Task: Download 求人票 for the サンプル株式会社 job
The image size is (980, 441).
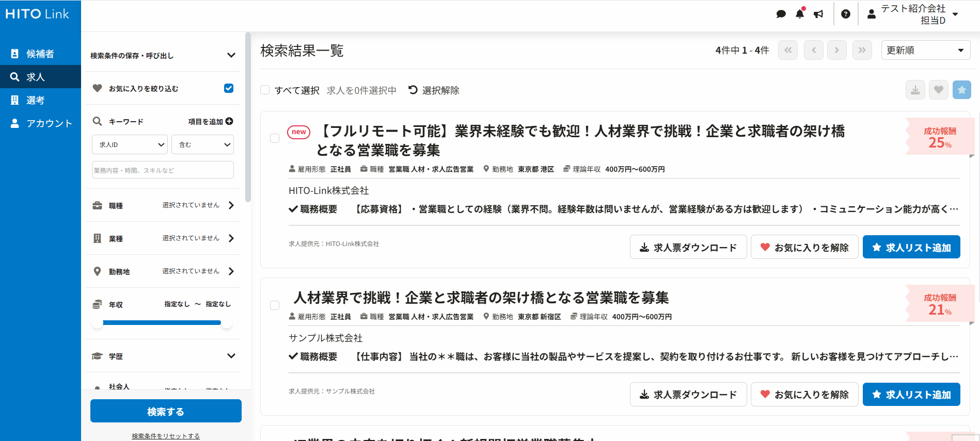Action: tap(688, 395)
